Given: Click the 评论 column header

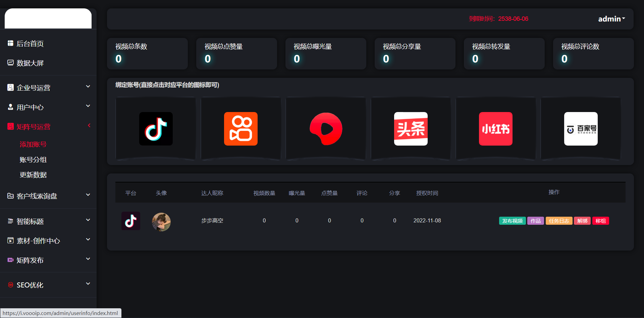Looking at the screenshot, I should (x=362, y=193).
